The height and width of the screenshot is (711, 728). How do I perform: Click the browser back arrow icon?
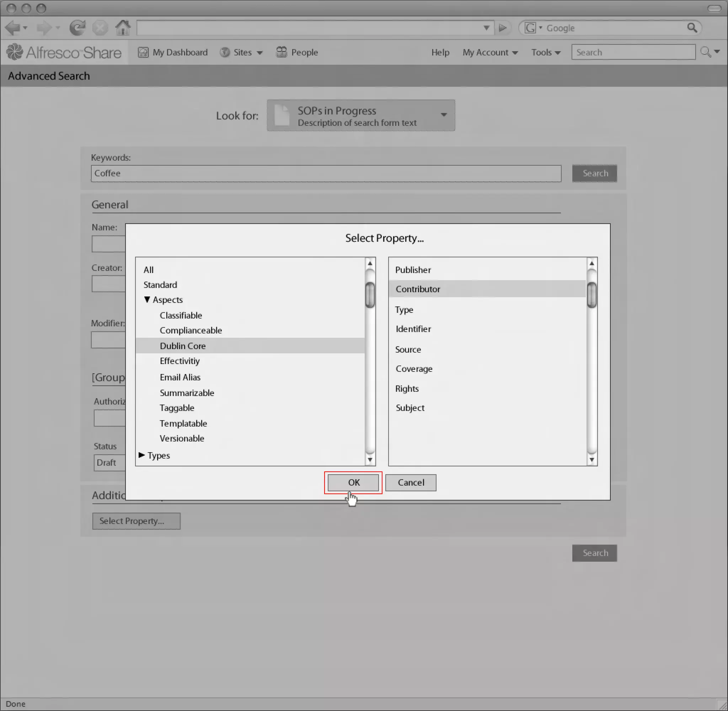tap(13, 28)
